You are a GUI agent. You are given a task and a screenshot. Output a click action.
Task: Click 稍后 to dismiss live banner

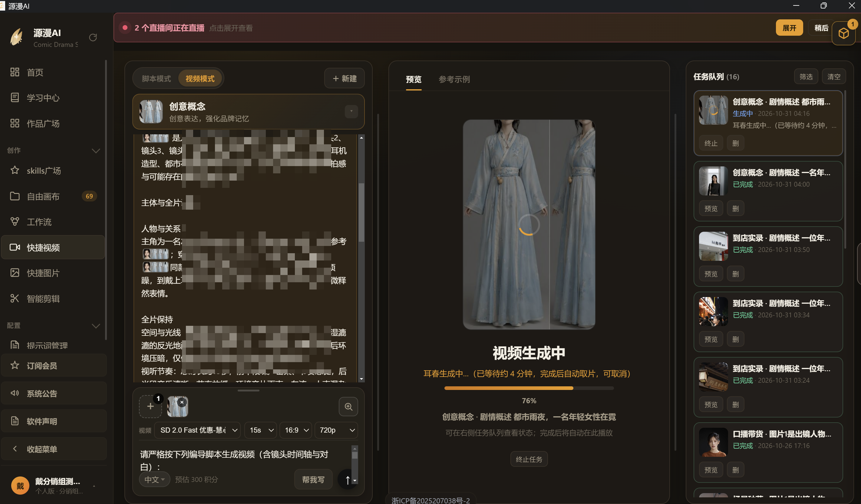point(821,28)
